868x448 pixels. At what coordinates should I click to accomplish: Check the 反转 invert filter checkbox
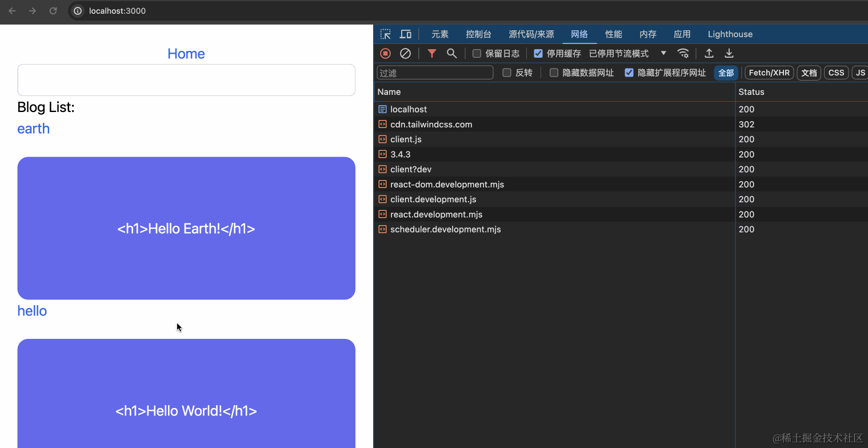tap(507, 73)
